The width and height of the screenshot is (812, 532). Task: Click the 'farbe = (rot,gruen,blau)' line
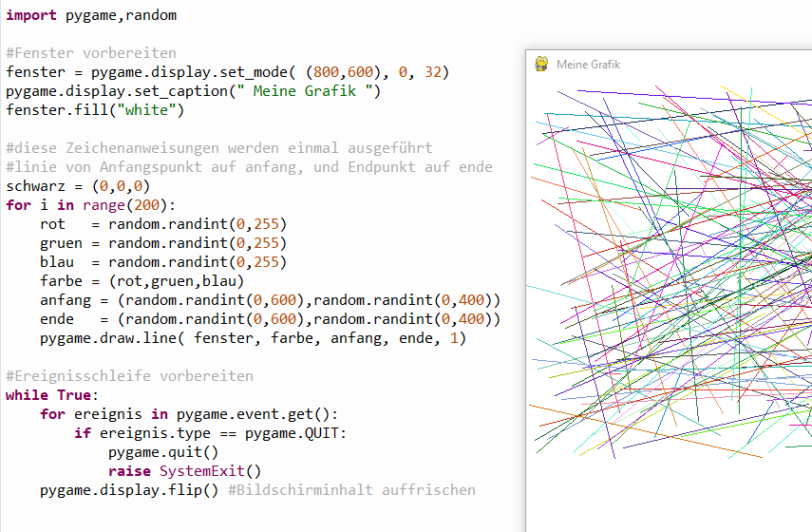point(142,281)
